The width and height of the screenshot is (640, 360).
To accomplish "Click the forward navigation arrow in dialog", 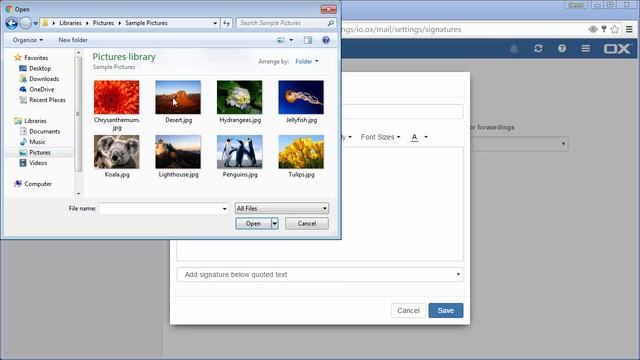I will 25,23.
